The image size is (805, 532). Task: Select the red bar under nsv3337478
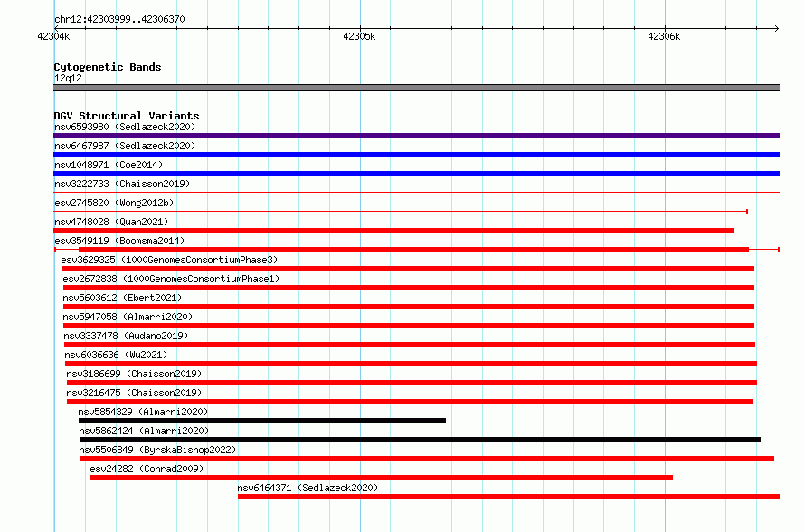click(410, 345)
